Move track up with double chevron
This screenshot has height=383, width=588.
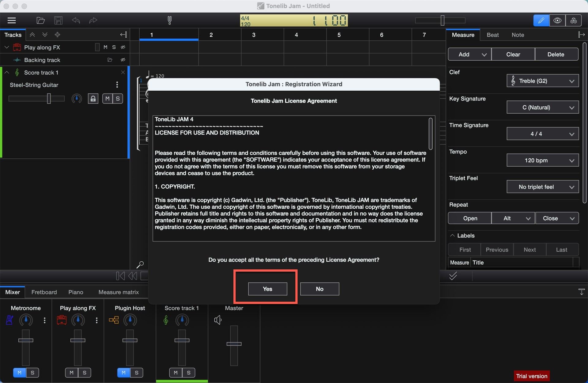click(x=32, y=35)
